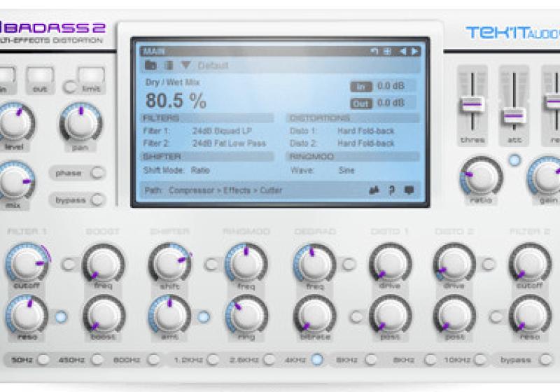
Task: Toggle the compressor enable LED above ratio
Action: pyautogui.click(x=514, y=160)
